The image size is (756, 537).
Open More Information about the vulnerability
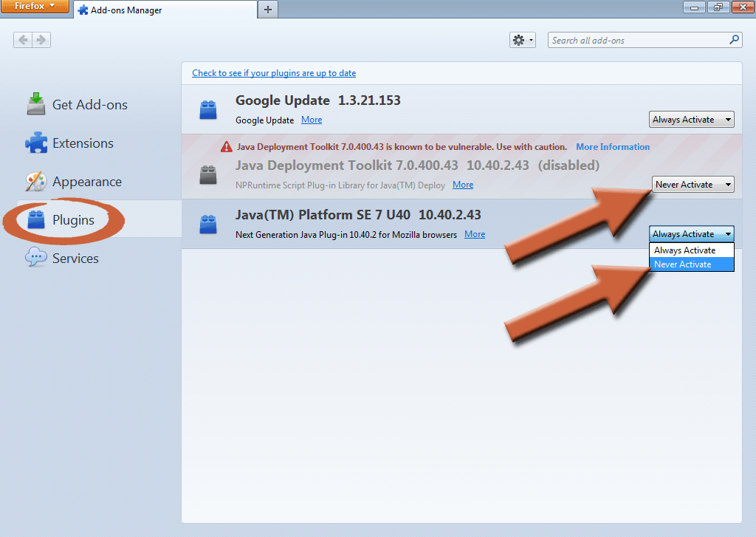pyautogui.click(x=612, y=146)
